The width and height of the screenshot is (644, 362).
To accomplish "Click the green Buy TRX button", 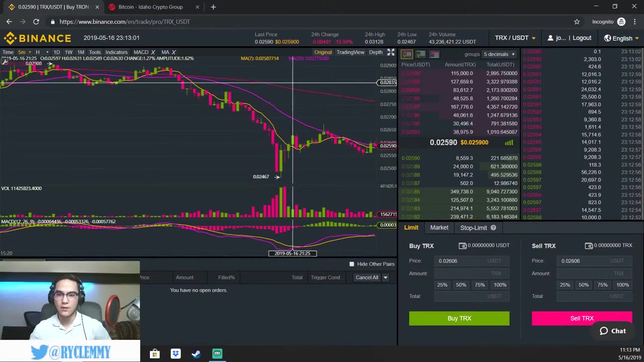I will pos(459,318).
